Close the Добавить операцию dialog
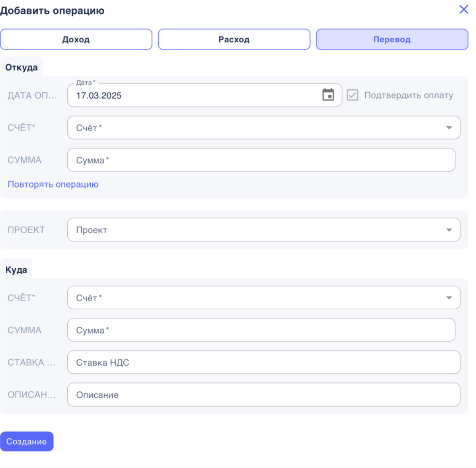The image size is (476, 468). (x=463, y=10)
